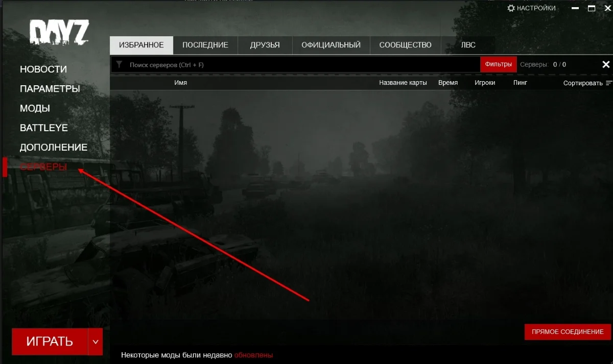The image size is (613, 364).
Task: Select СЕРВЕРЫ in the sidebar
Action: (x=43, y=167)
